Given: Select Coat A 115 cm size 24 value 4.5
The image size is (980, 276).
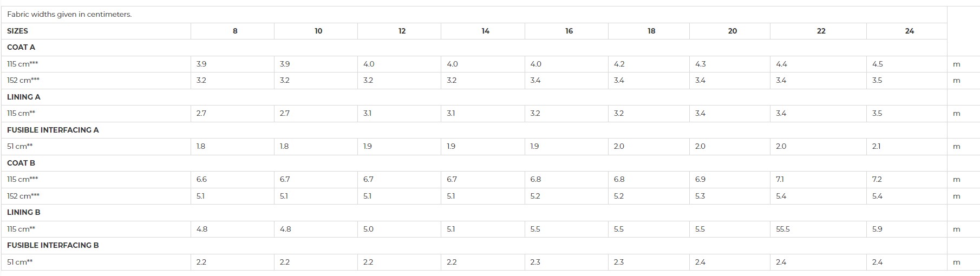Looking at the screenshot, I should pos(878,64).
